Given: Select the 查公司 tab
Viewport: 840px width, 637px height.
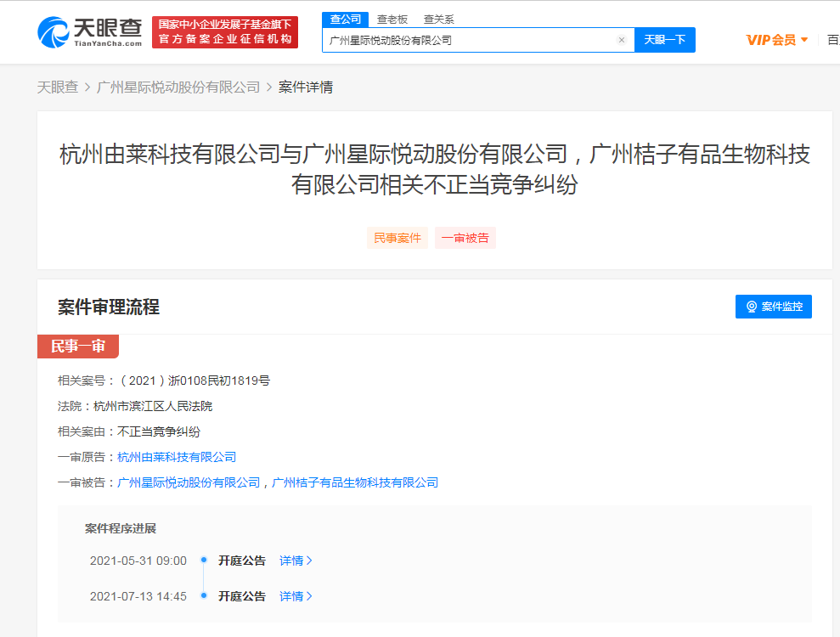Looking at the screenshot, I should (x=344, y=18).
